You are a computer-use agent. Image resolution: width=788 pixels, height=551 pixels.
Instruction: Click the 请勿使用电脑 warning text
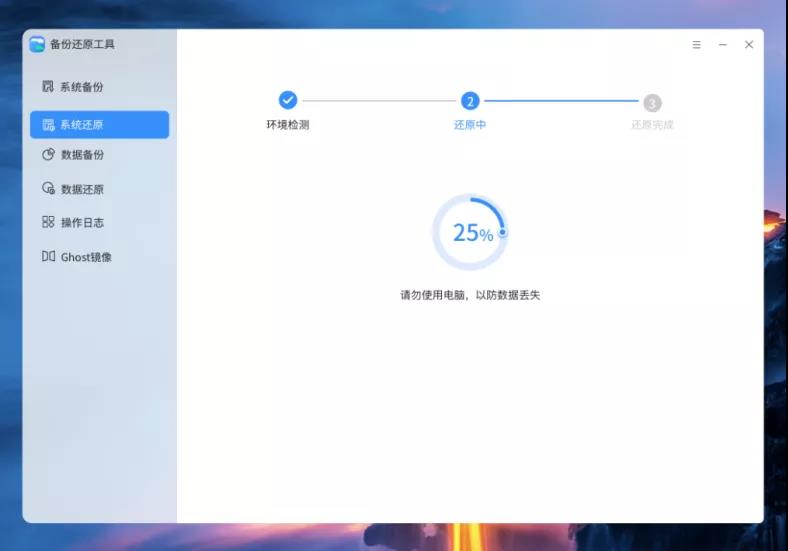coord(470,295)
